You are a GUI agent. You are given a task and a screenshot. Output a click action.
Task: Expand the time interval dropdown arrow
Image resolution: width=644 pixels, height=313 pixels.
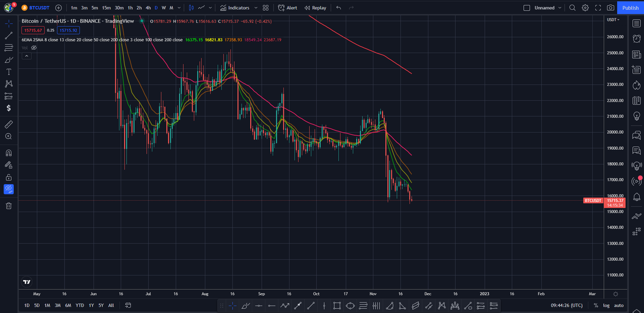[x=178, y=8]
